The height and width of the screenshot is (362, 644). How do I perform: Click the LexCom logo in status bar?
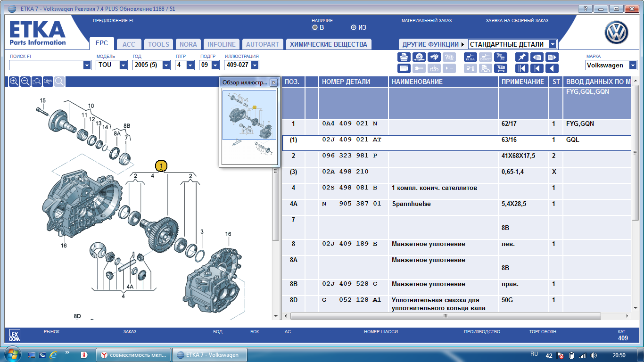[15, 336]
